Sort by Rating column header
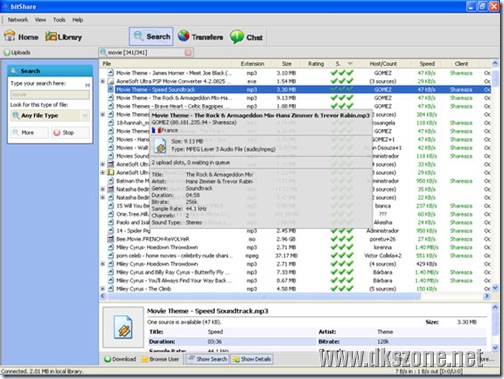 [316, 63]
